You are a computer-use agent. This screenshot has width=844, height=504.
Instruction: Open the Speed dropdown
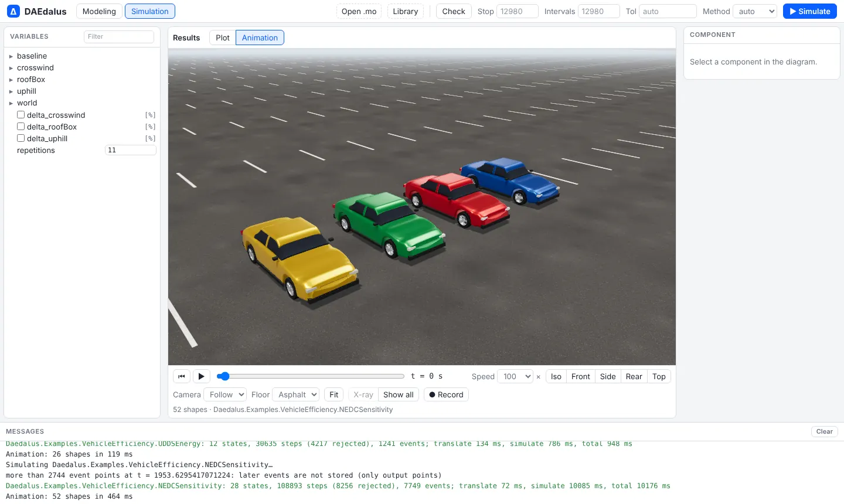515,376
